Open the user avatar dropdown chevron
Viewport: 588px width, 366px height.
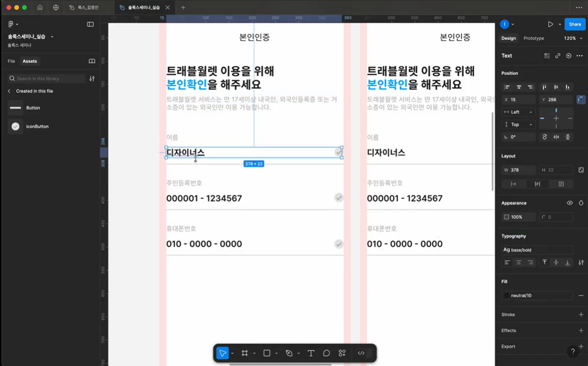pyautogui.click(x=513, y=25)
